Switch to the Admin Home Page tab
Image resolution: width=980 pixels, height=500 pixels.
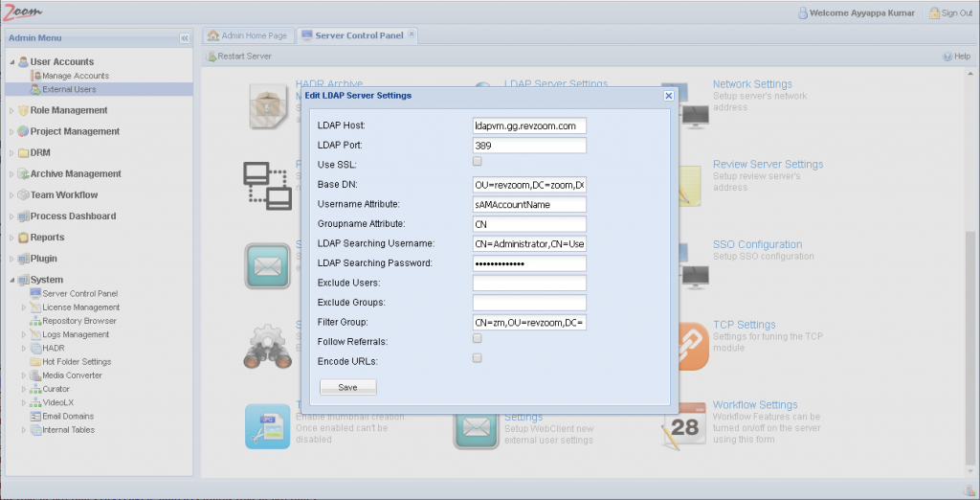pos(247,35)
